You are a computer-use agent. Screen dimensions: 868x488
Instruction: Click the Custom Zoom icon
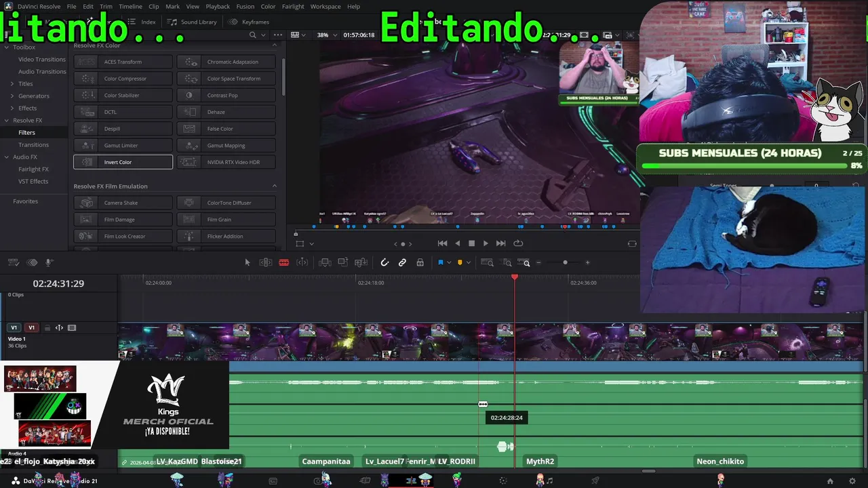(x=525, y=262)
